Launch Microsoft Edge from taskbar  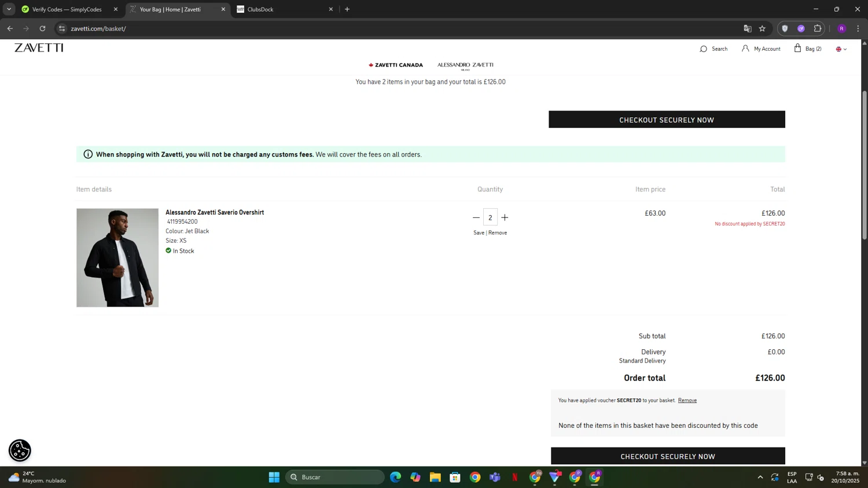coord(395,477)
